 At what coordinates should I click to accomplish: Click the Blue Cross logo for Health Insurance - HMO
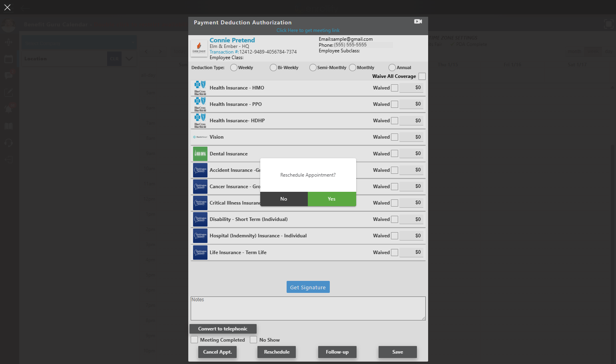pyautogui.click(x=200, y=88)
